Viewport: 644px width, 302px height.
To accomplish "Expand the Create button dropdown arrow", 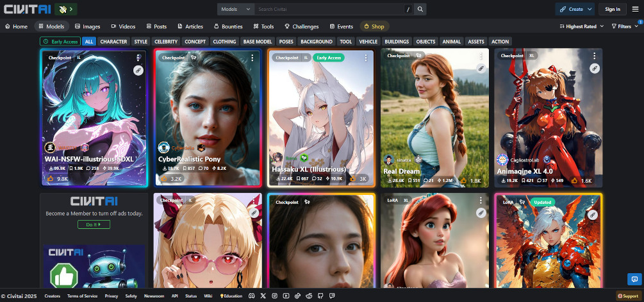I will click(x=590, y=9).
